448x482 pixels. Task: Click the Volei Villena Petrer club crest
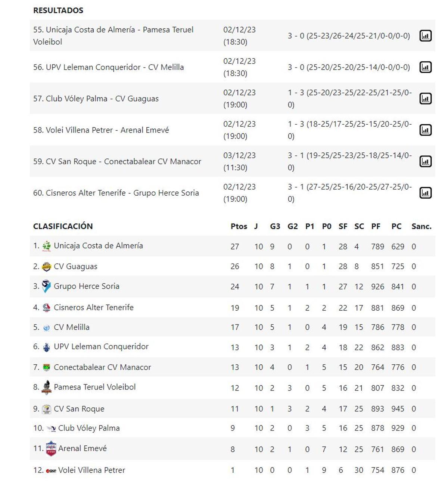coord(52,470)
